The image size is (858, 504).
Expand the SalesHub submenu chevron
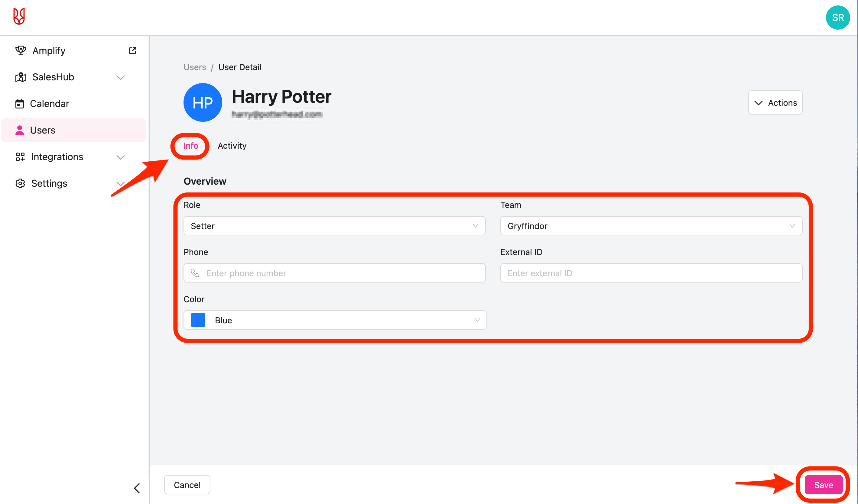[121, 78]
